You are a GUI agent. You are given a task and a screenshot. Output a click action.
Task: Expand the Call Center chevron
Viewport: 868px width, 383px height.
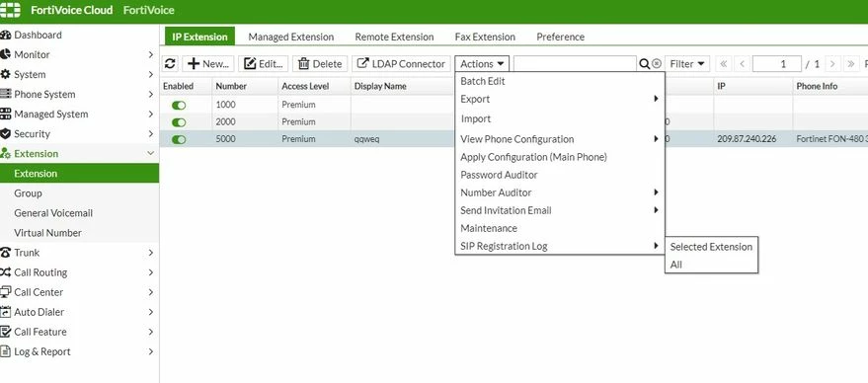[150, 292]
